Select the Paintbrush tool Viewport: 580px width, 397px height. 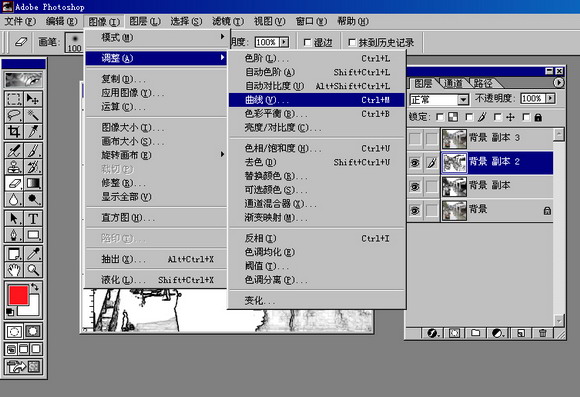[33, 150]
